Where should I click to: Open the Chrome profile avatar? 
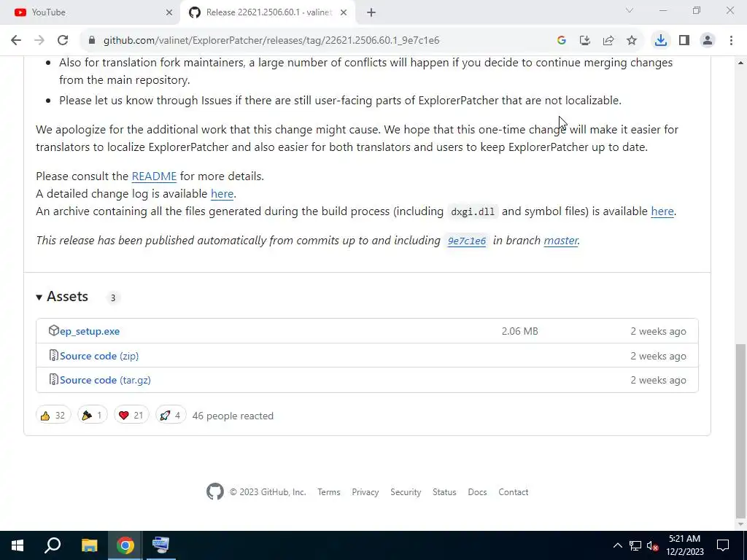coord(708,41)
